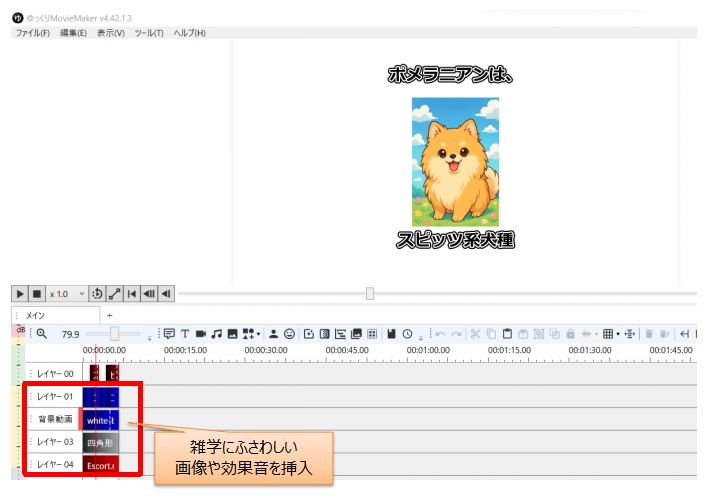Expand the shape item dropdown arrow
This screenshot has width=711, height=496.
(x=258, y=334)
